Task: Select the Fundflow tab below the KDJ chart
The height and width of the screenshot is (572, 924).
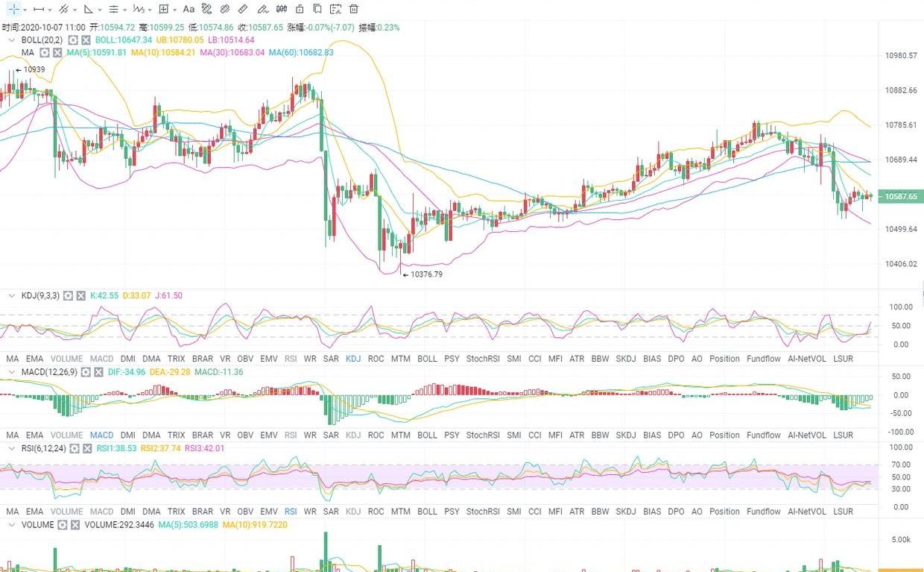Action: point(764,359)
